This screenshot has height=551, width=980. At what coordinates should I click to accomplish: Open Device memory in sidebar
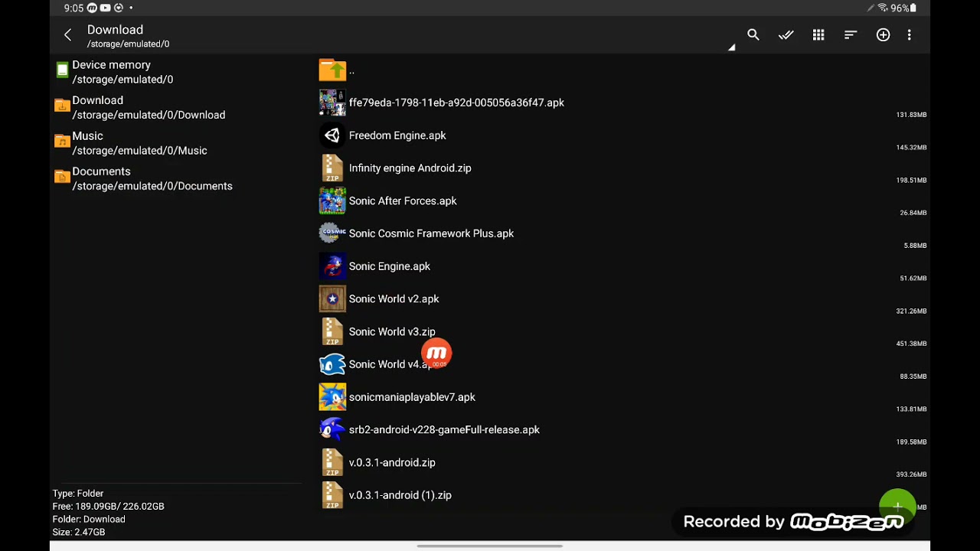click(178, 72)
